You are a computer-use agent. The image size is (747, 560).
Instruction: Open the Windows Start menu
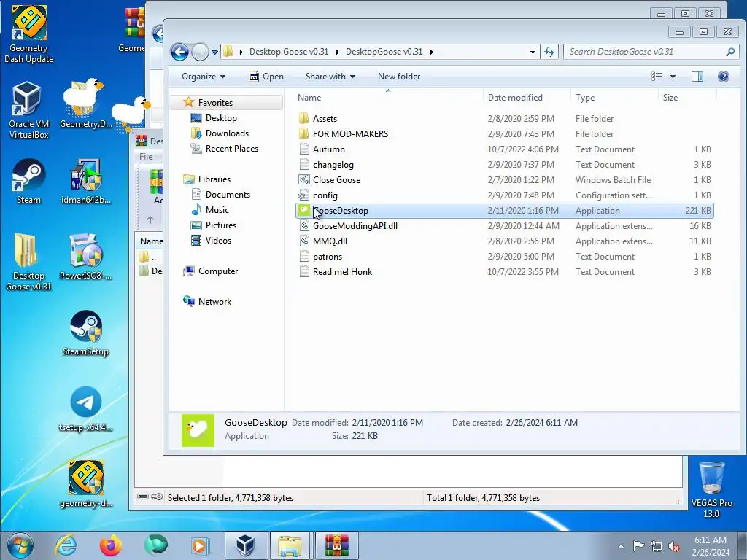(x=20, y=545)
